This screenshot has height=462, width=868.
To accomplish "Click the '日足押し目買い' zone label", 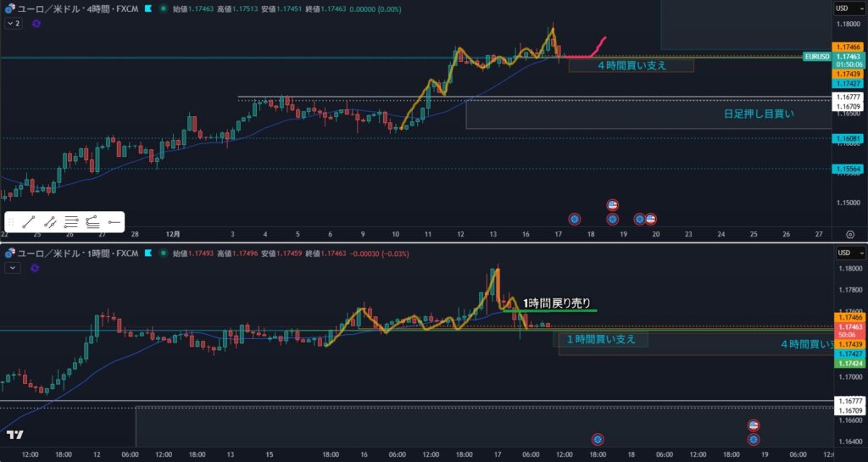I will [x=758, y=114].
